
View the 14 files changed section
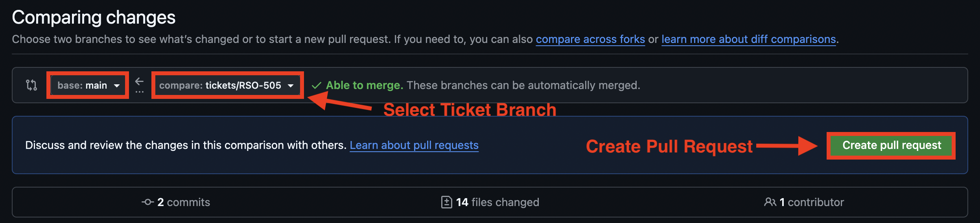point(490,202)
